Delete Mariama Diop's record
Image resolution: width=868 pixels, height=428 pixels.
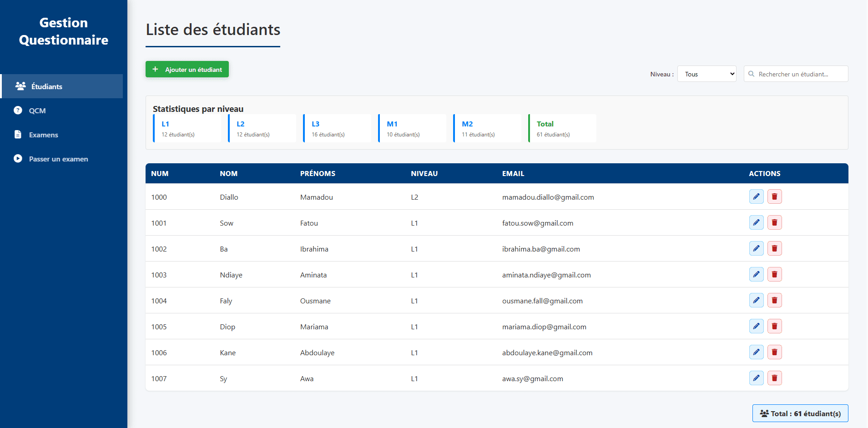[x=774, y=326]
